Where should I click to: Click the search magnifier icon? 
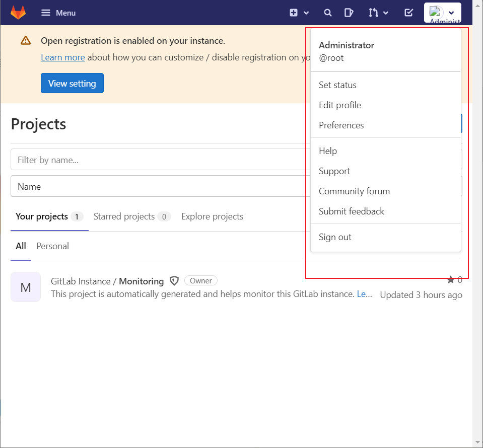tap(328, 13)
